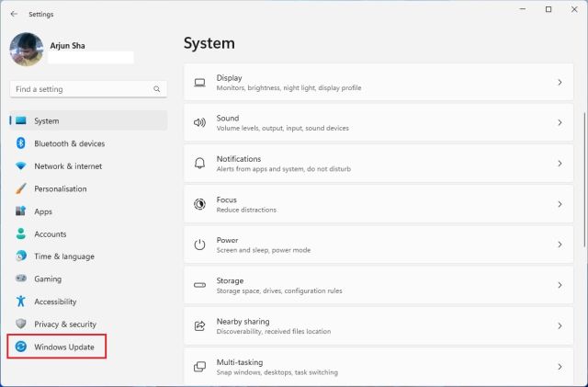
Task: Click the vertical scrollbar of System page
Action: 584,180
